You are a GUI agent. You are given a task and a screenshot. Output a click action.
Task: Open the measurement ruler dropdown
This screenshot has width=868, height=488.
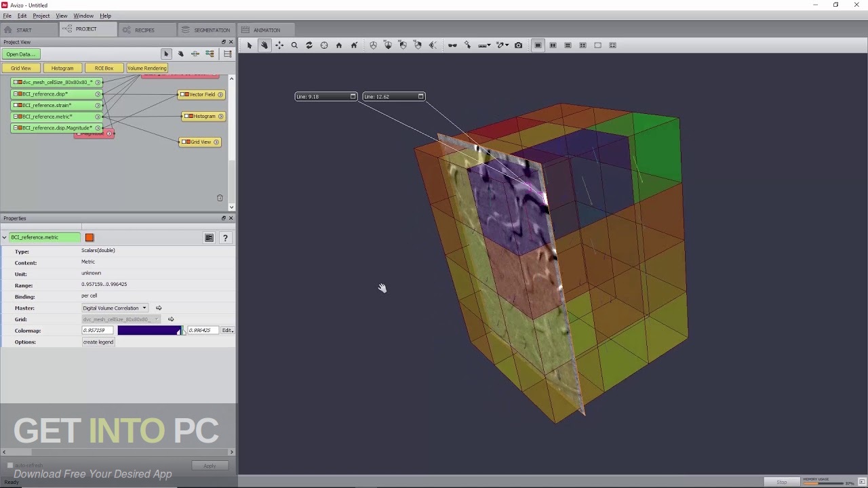click(x=485, y=45)
